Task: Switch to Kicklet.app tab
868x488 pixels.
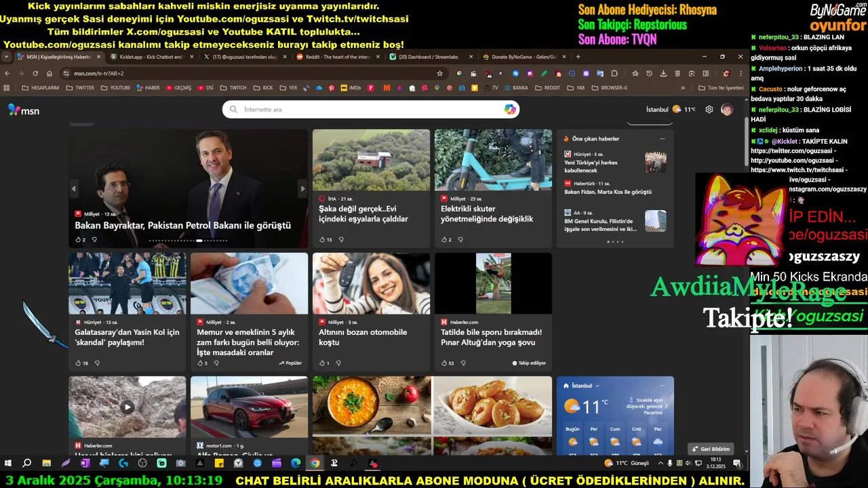Action: [x=151, y=57]
